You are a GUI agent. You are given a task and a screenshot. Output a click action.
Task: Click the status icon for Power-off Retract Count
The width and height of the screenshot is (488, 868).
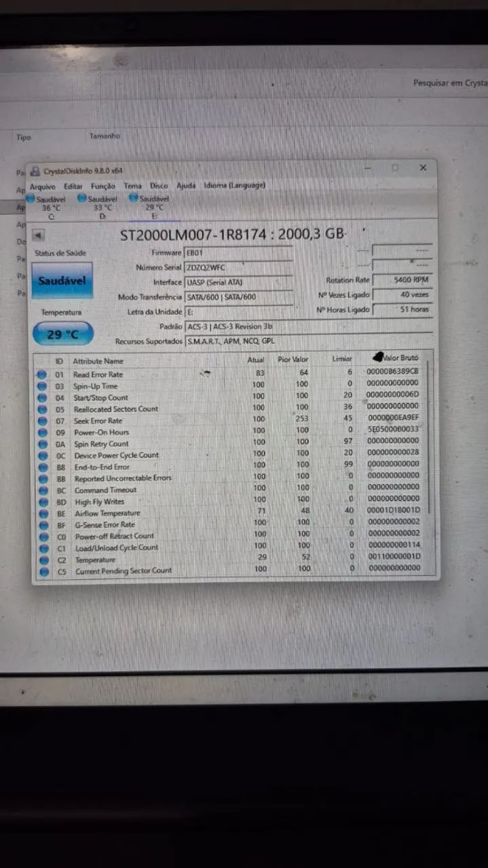click(x=43, y=537)
